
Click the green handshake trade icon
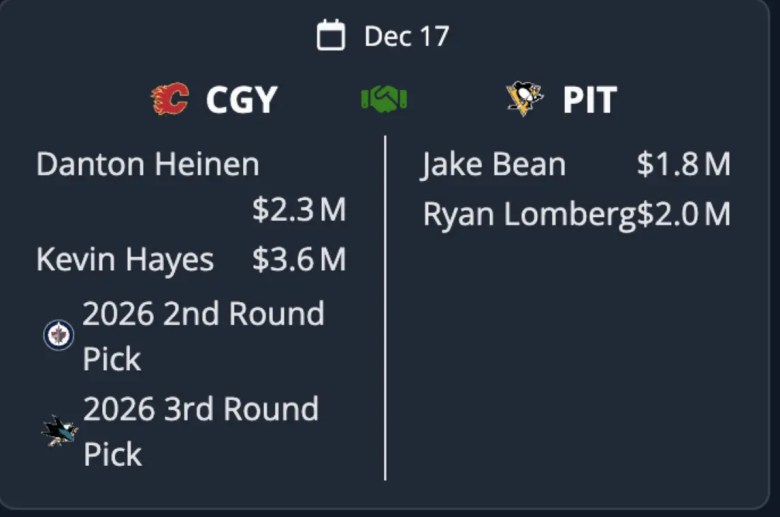tap(383, 99)
